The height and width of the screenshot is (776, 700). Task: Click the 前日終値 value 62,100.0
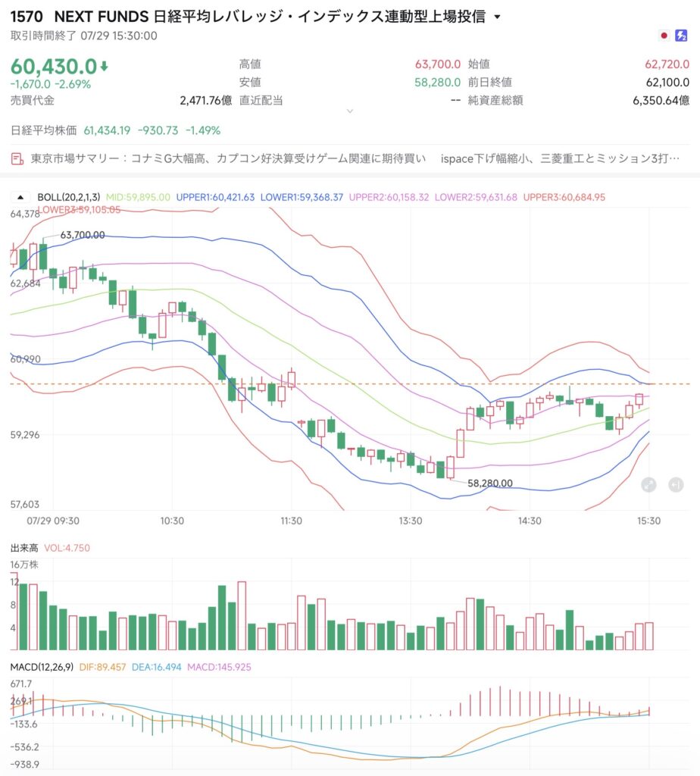(x=667, y=82)
